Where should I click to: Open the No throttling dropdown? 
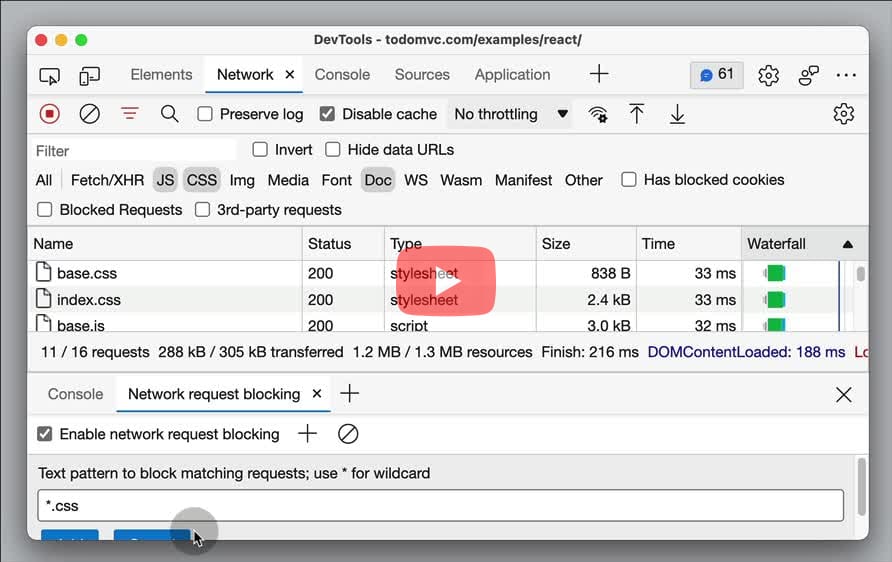click(510, 114)
